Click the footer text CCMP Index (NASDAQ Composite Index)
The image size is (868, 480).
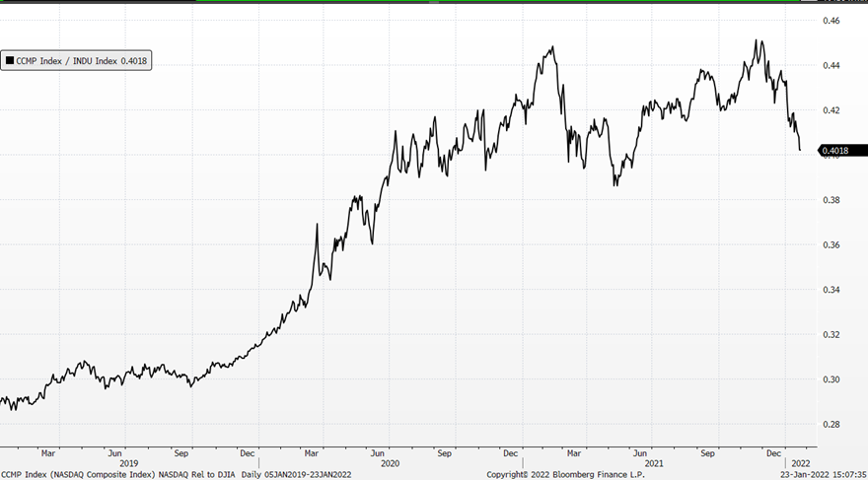pos(79,474)
